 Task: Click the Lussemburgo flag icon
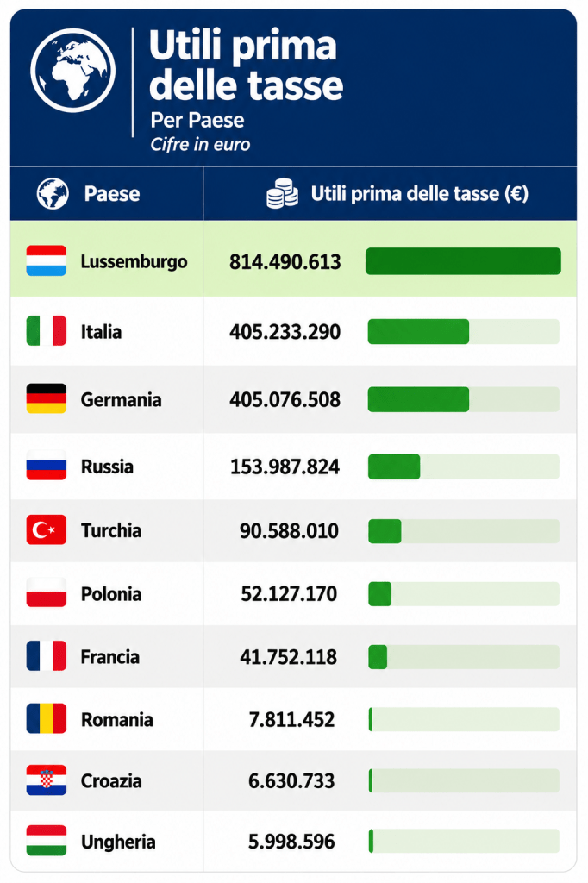tap(47, 260)
